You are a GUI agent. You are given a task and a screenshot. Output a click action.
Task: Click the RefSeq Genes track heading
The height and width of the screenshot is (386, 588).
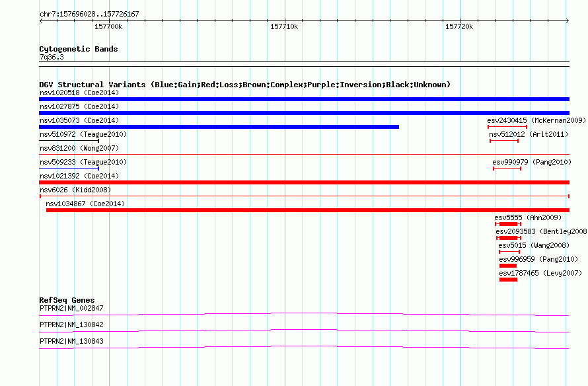coord(67,300)
